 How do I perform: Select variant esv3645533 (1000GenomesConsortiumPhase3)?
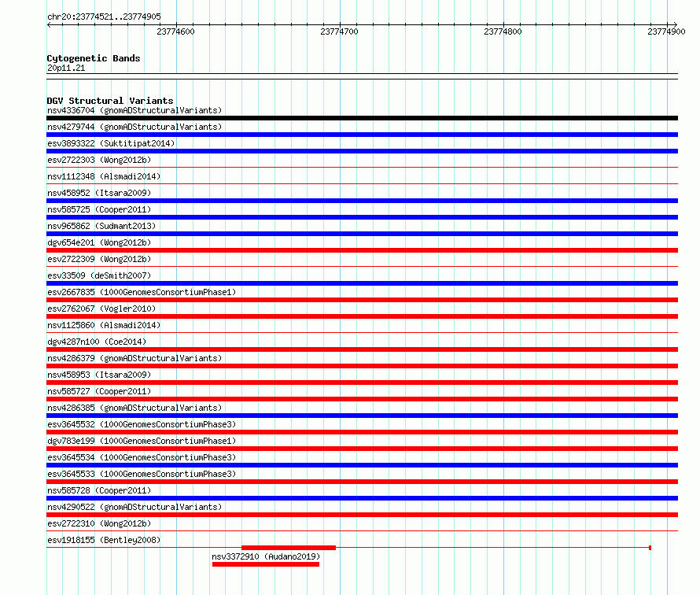(142, 474)
